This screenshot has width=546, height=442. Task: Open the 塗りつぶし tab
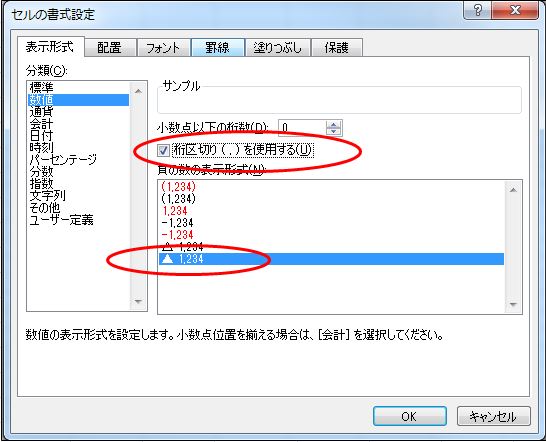click(278, 48)
